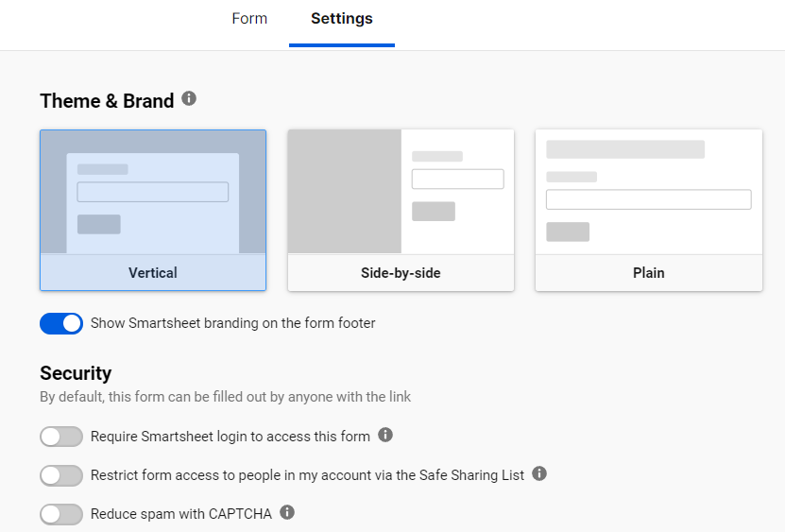Select the Plain layout preview image
785x532 pixels.
click(x=649, y=192)
